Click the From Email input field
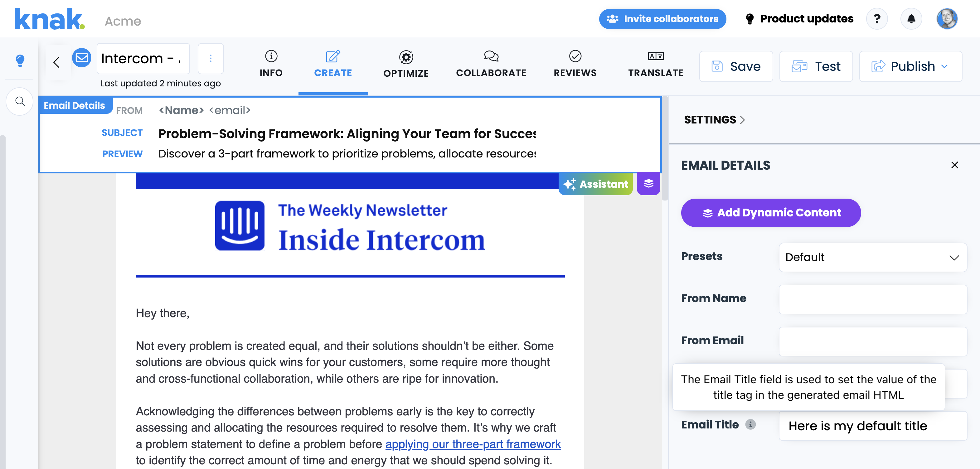Image resolution: width=980 pixels, height=469 pixels. click(873, 341)
